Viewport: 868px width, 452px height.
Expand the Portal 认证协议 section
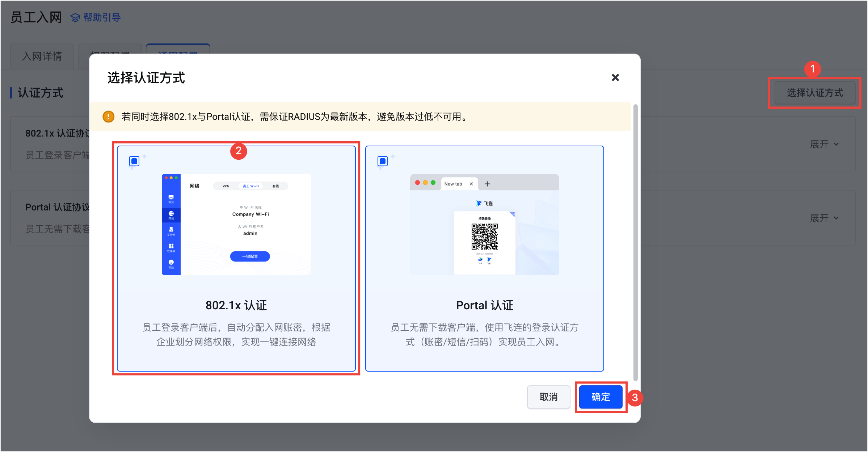pyautogui.click(x=824, y=218)
